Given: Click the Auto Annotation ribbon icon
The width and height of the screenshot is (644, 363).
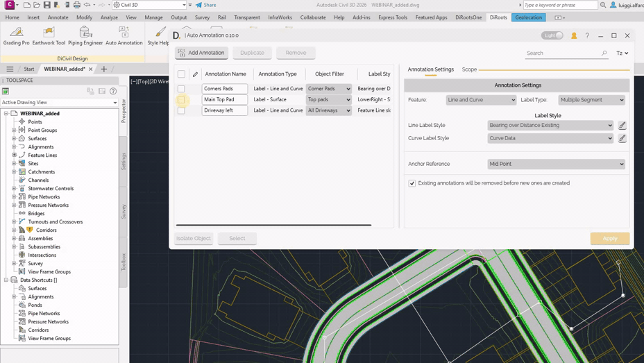Looking at the screenshot, I should [x=124, y=35].
